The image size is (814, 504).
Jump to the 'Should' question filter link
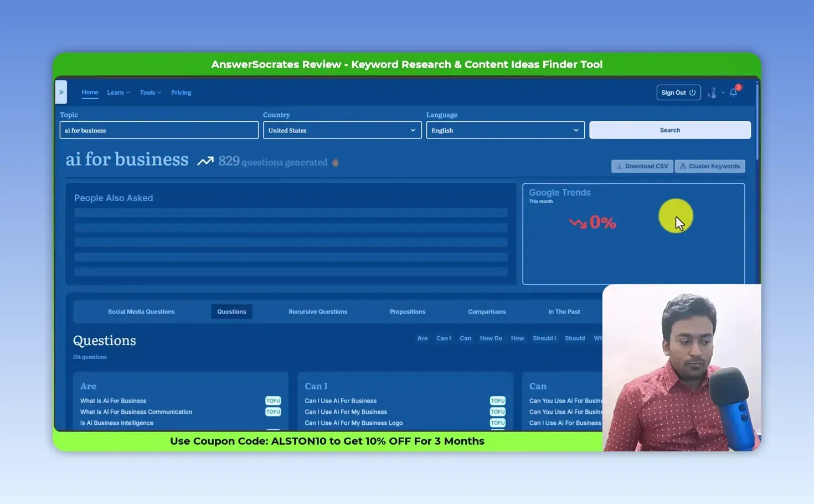[575, 338]
